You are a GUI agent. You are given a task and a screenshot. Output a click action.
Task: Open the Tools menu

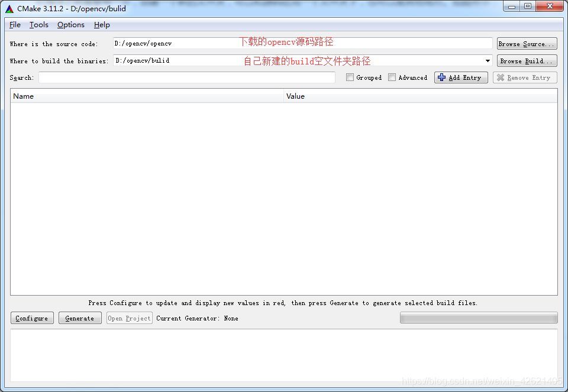(x=39, y=25)
